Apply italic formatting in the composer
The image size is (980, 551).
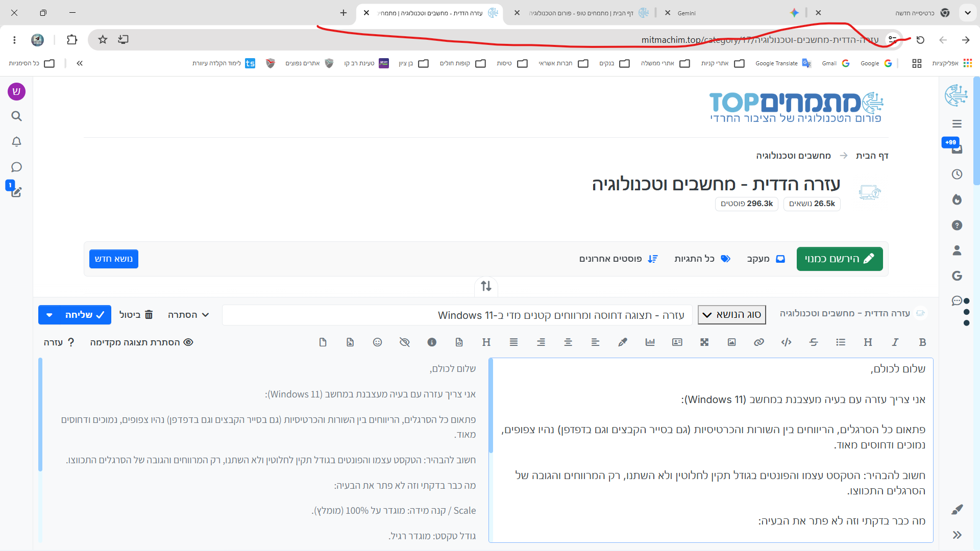(895, 342)
